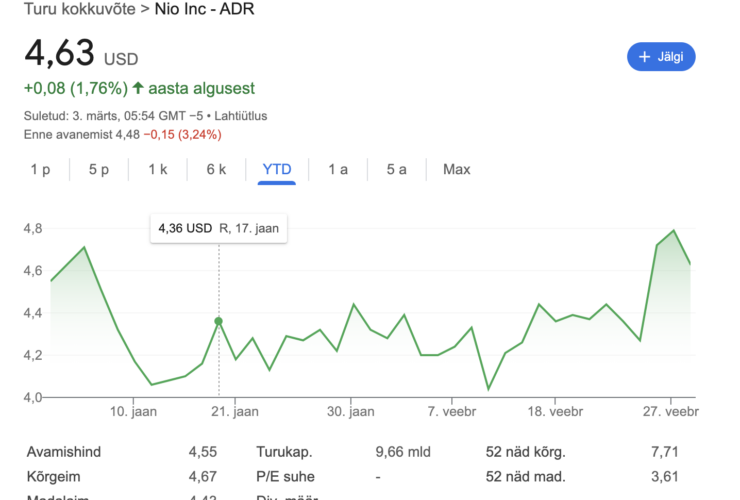This screenshot has width=740, height=500.
Task: Click the green up arrow next to aasta algusest
Action: (138, 88)
